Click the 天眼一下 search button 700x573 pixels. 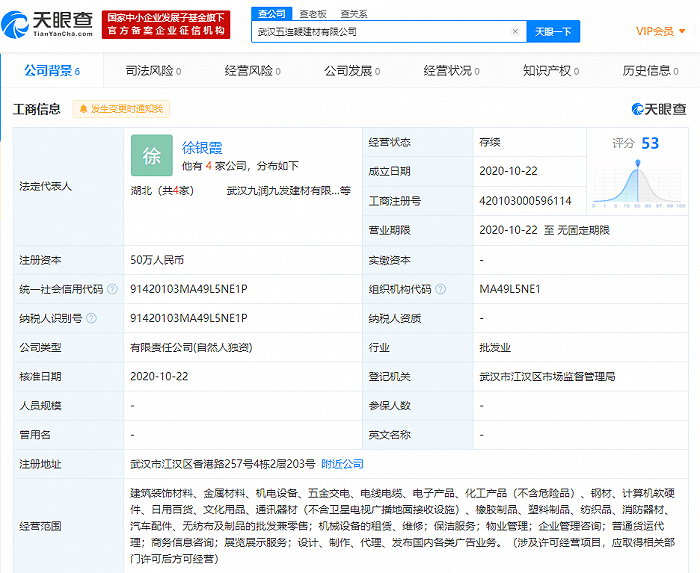[553, 31]
